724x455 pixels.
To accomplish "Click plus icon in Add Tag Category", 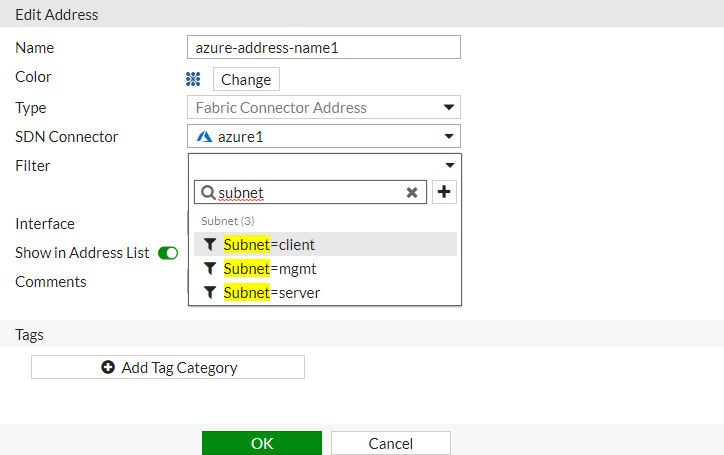I will pyautogui.click(x=108, y=367).
